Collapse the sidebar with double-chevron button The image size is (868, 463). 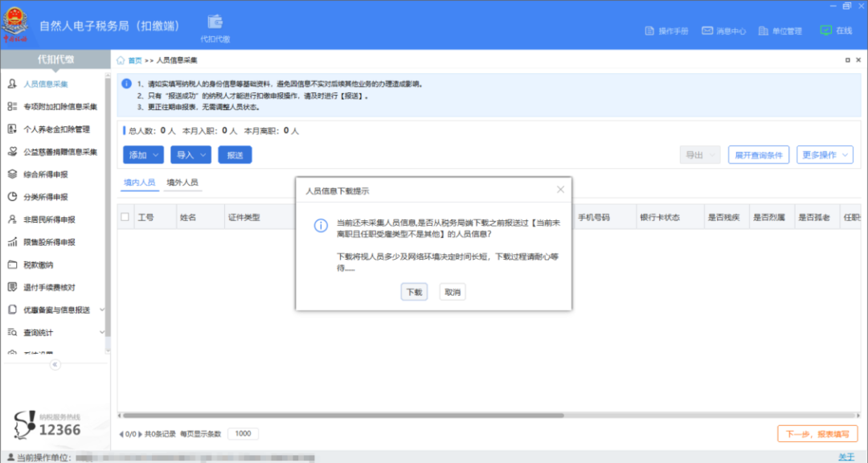(x=55, y=364)
